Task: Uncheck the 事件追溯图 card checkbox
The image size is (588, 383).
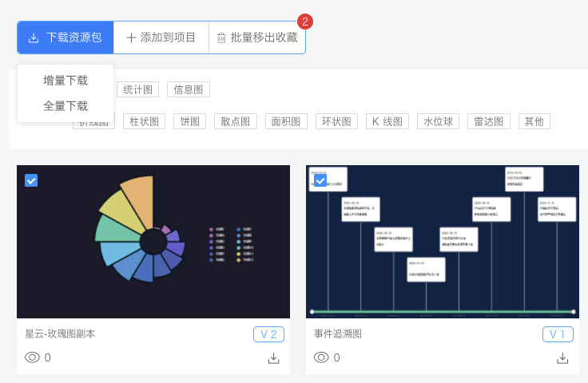Action: point(320,180)
